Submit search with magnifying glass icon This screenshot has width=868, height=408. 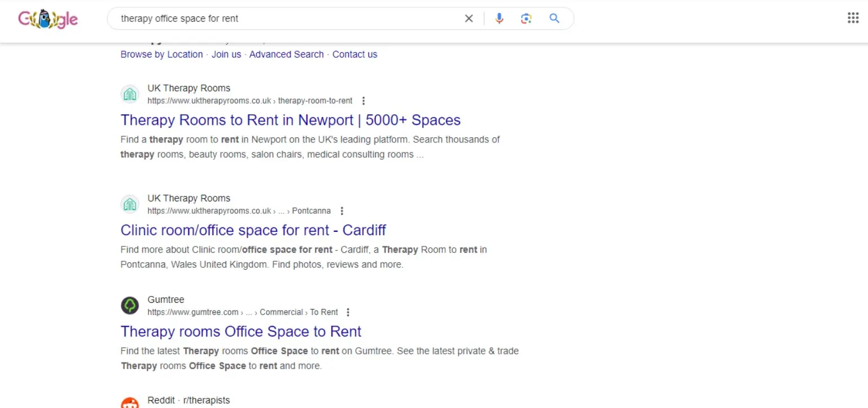coord(554,19)
